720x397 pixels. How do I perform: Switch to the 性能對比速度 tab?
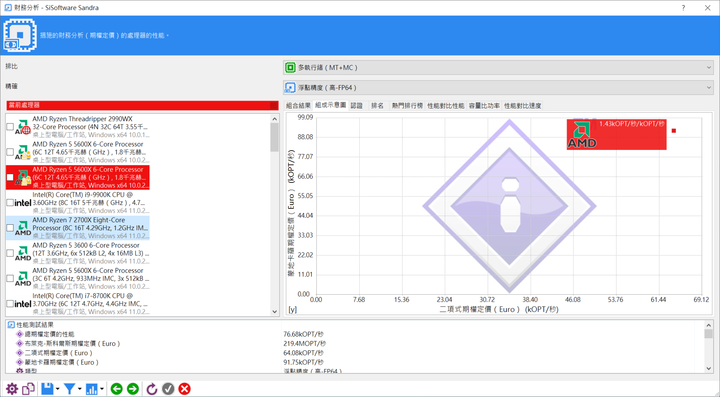[523, 106]
